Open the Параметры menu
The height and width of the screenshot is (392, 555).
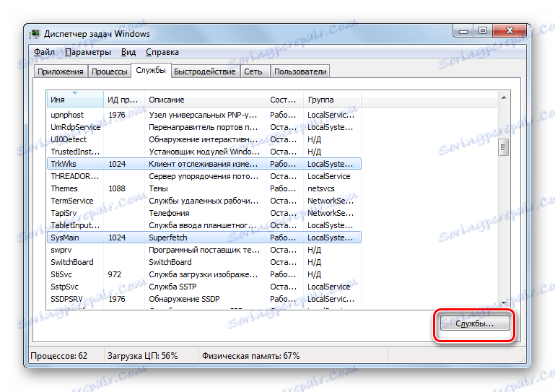pyautogui.click(x=88, y=52)
